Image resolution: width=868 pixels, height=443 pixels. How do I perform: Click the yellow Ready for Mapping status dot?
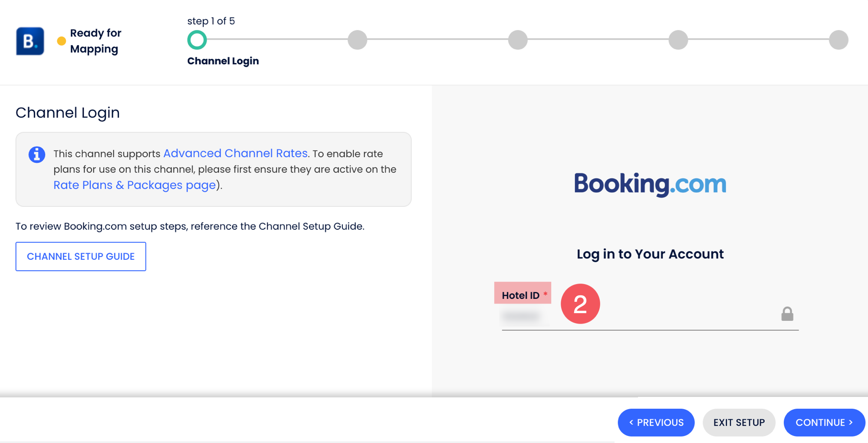pyautogui.click(x=62, y=41)
